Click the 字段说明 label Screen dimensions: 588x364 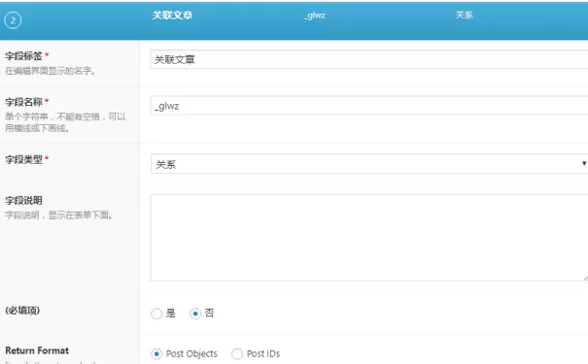pos(23,200)
